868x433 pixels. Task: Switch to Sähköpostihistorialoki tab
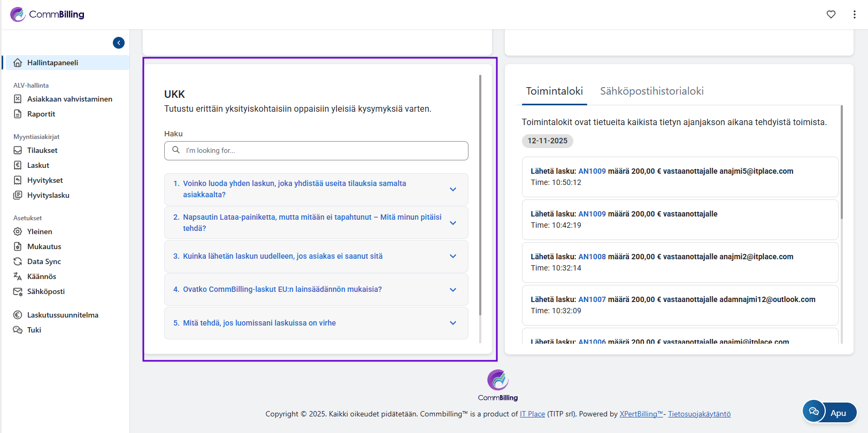coord(651,91)
